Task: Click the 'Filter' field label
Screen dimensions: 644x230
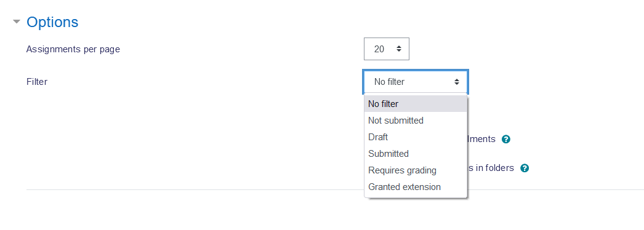Action: coord(37,82)
